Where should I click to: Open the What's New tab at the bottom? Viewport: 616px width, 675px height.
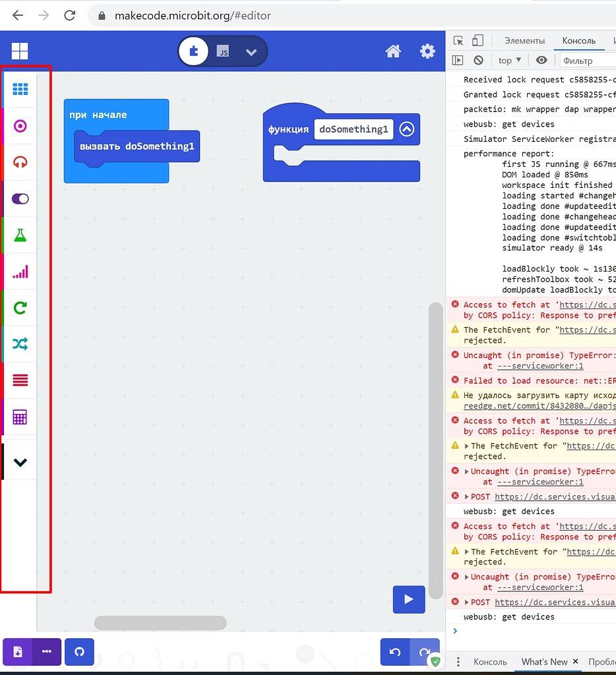(x=545, y=662)
